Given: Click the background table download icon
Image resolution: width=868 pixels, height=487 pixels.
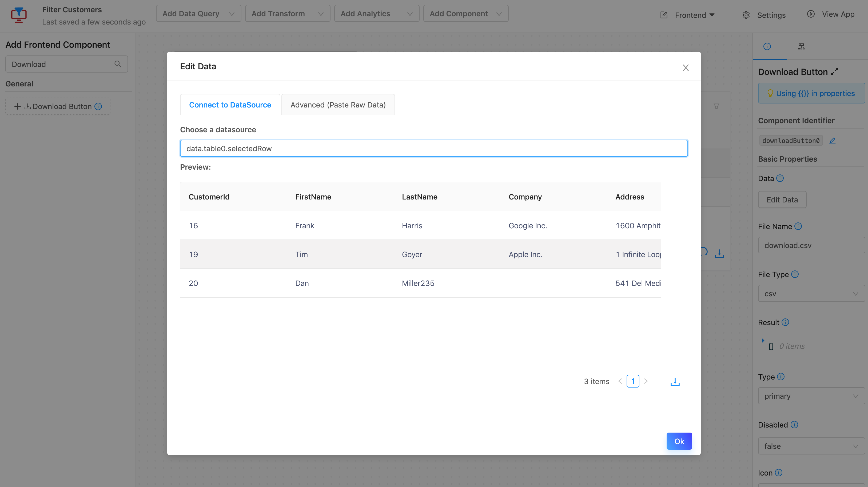Looking at the screenshot, I should [x=719, y=253].
